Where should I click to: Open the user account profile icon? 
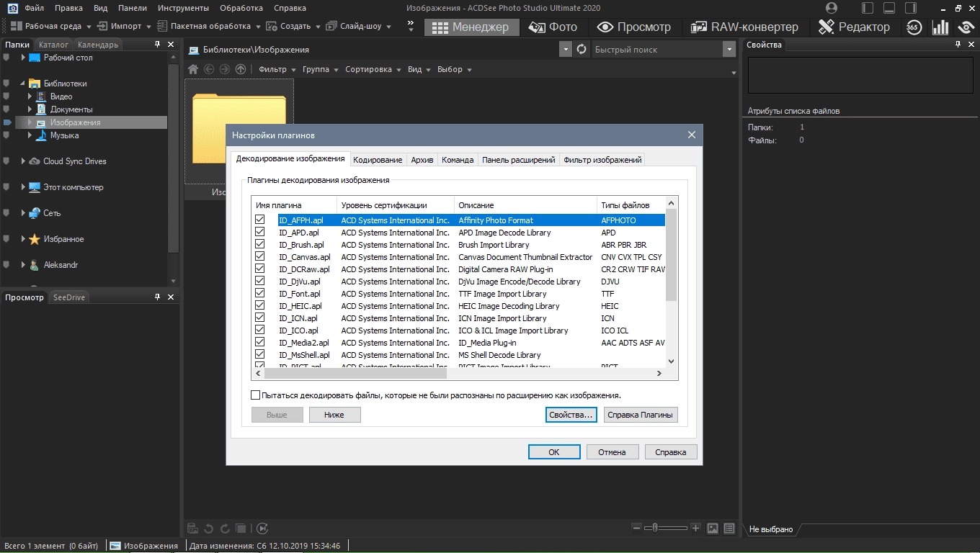[832, 8]
